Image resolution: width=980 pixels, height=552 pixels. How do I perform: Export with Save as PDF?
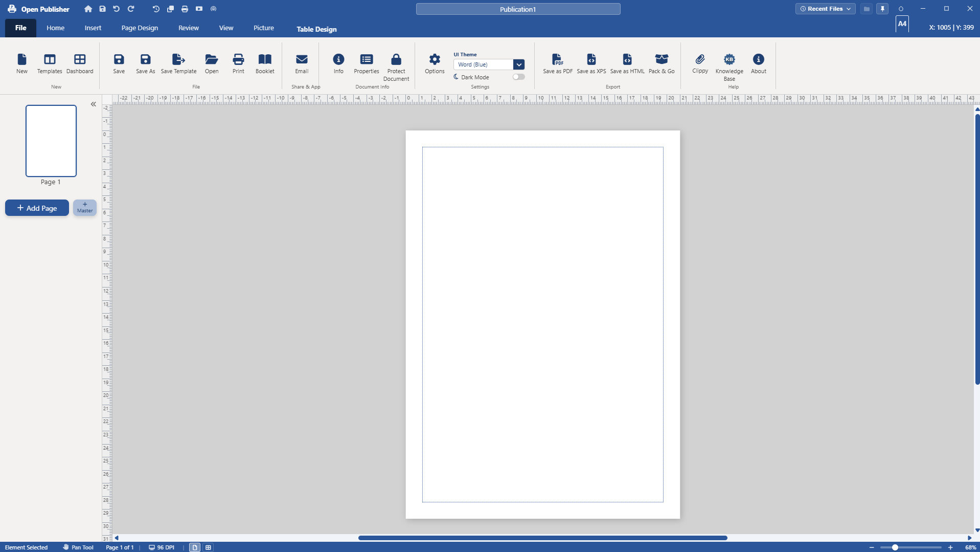tap(558, 64)
